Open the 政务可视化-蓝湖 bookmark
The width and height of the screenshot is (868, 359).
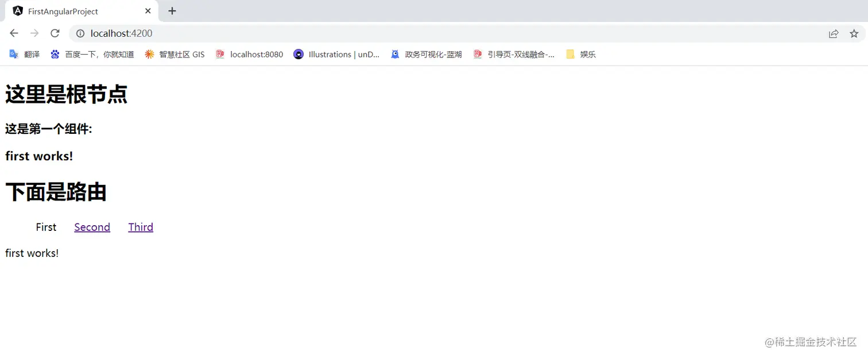(426, 55)
